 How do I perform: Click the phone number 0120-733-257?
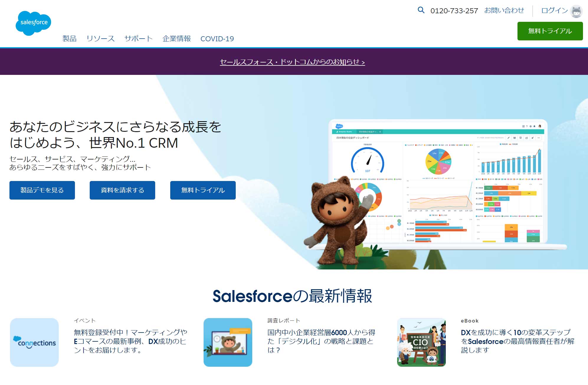coord(454,11)
